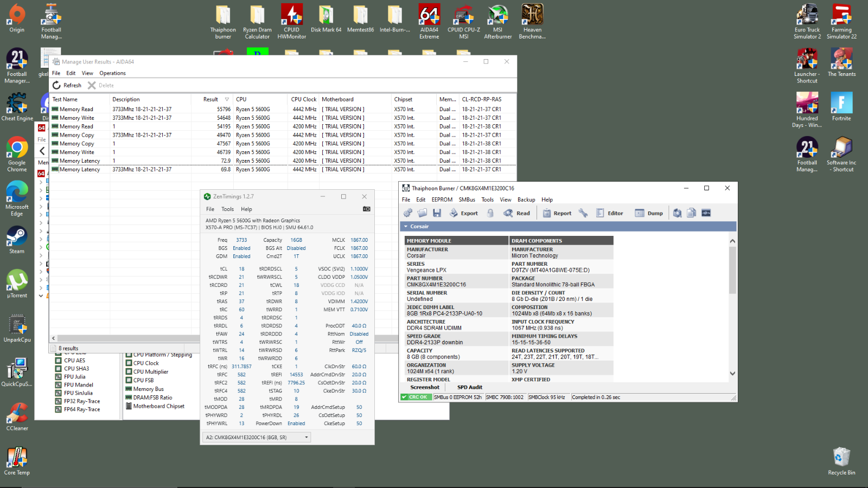Open Backup menu in Thaiphoon Burner

click(526, 200)
